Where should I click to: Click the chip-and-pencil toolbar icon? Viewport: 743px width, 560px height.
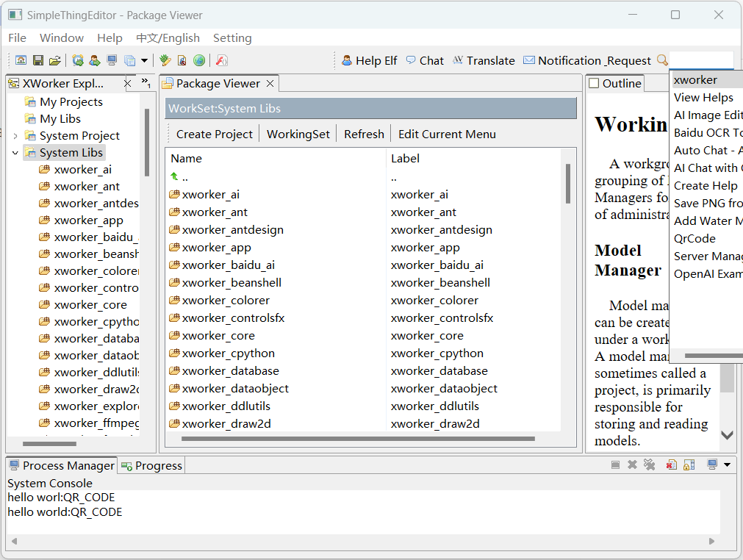click(x=165, y=60)
